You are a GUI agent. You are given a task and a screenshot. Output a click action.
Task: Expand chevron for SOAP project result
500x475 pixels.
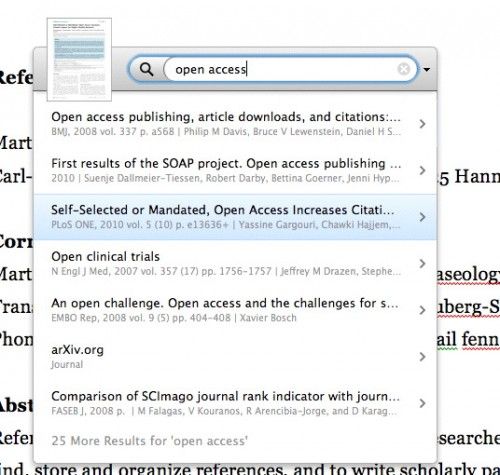pos(422,170)
